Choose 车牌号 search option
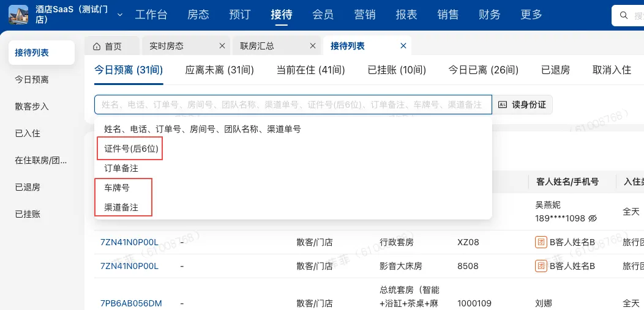Screen dimensions: 644x310 (293, 188)
